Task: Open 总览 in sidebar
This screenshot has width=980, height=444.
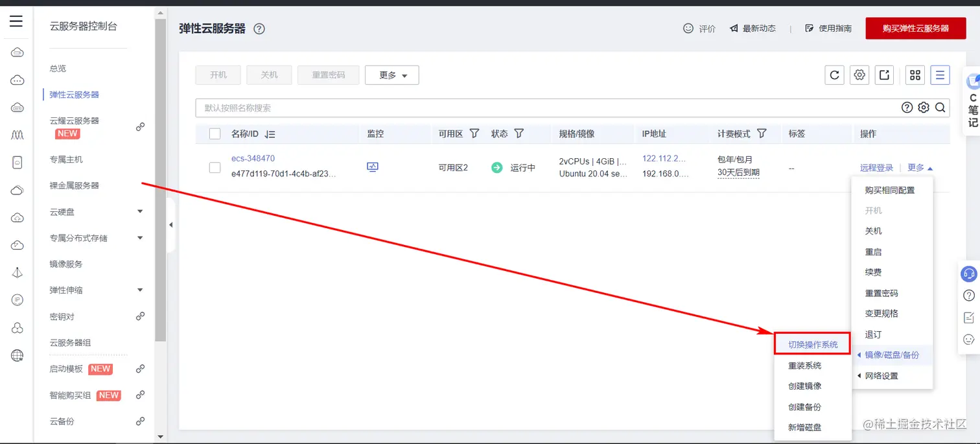Action: point(58,68)
